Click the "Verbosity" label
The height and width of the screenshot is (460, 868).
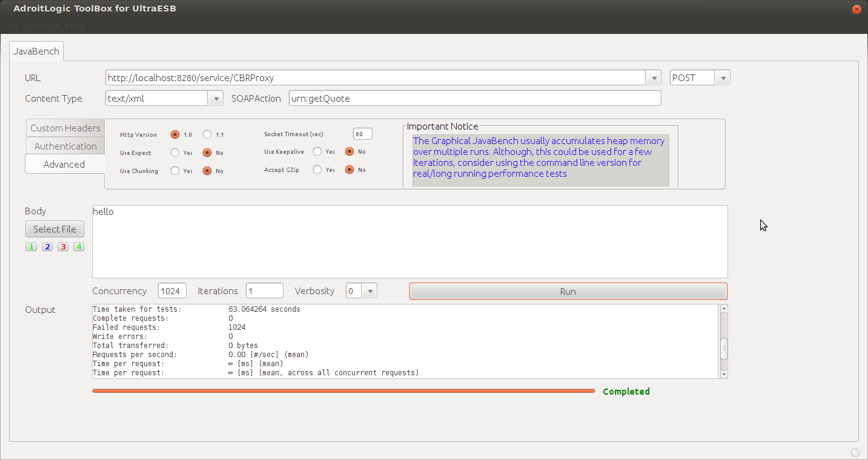[314, 291]
